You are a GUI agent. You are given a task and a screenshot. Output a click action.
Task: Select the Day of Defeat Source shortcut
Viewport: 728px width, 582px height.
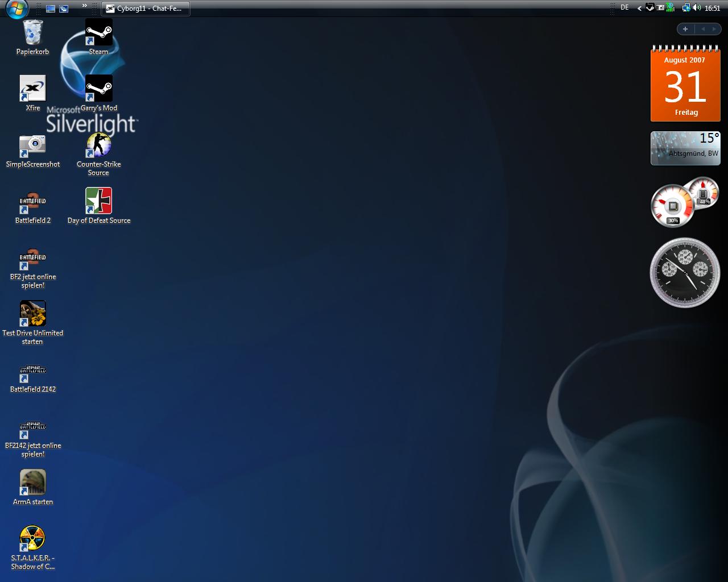(98, 206)
